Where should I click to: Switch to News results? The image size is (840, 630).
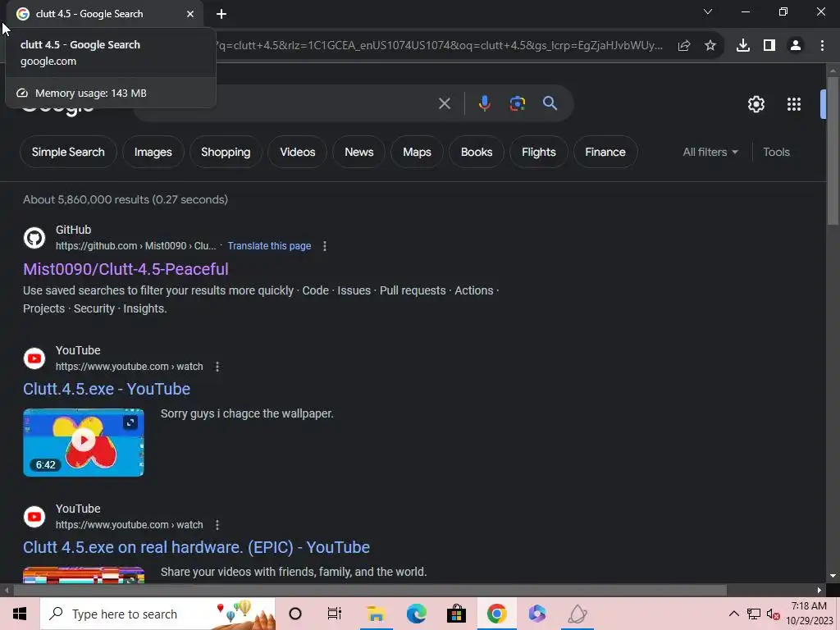pos(359,152)
